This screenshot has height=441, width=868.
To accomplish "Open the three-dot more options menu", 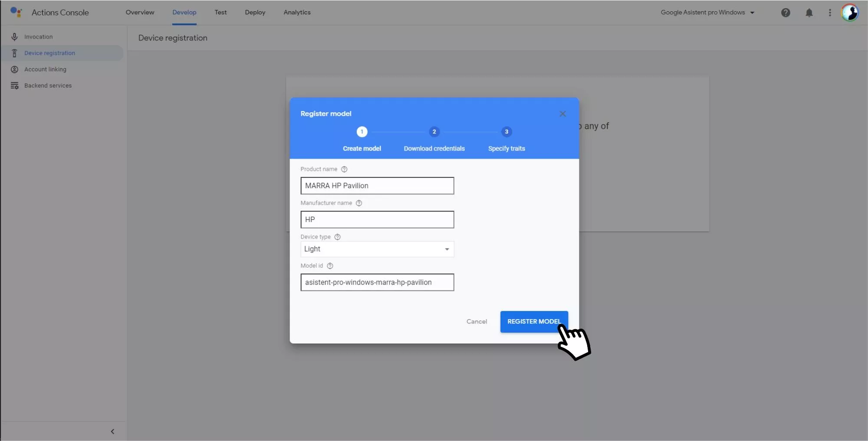I will (x=830, y=13).
